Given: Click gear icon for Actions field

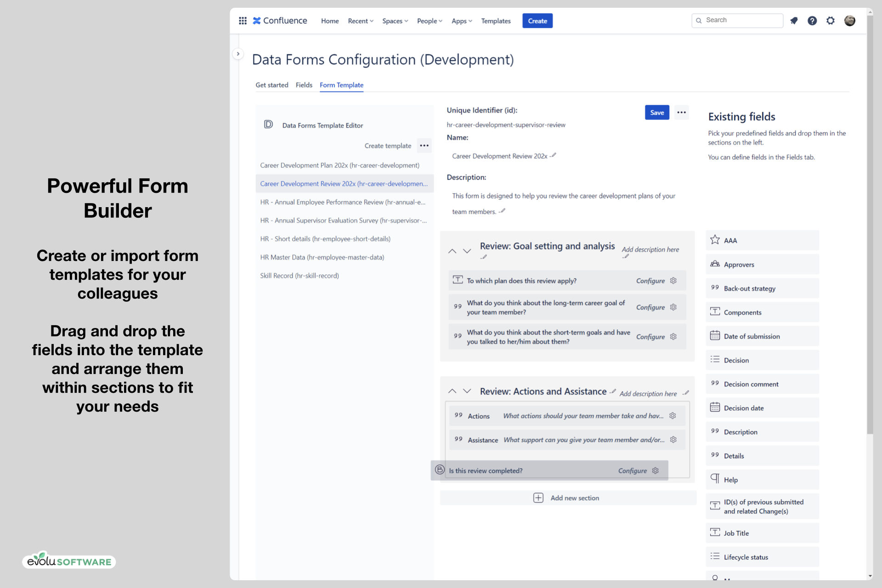Looking at the screenshot, I should click(673, 416).
